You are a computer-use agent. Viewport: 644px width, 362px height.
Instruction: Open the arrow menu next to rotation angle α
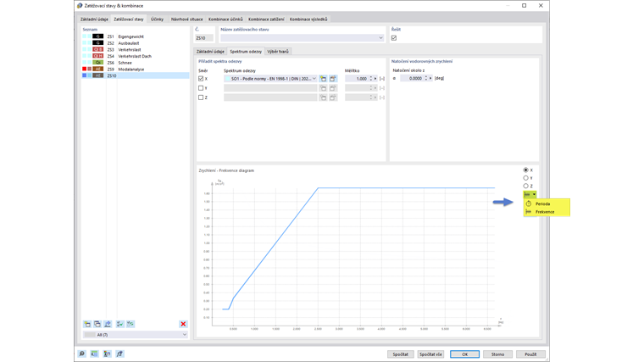(430, 78)
